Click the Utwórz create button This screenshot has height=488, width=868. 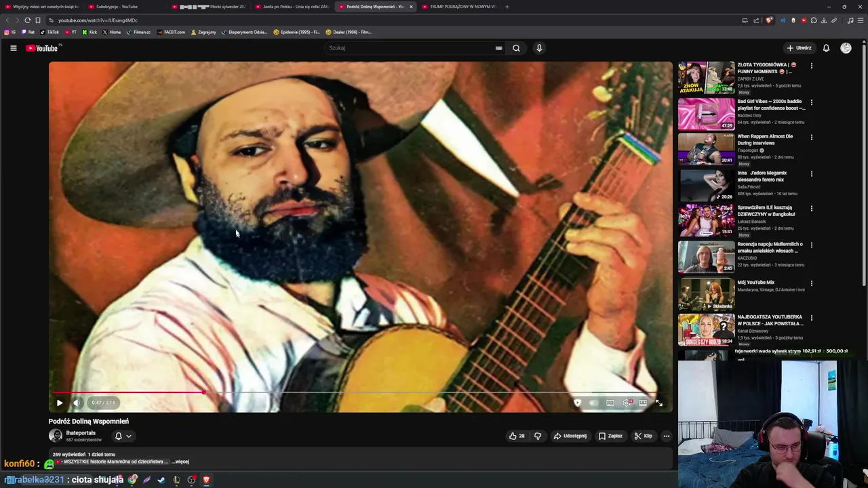coord(799,48)
